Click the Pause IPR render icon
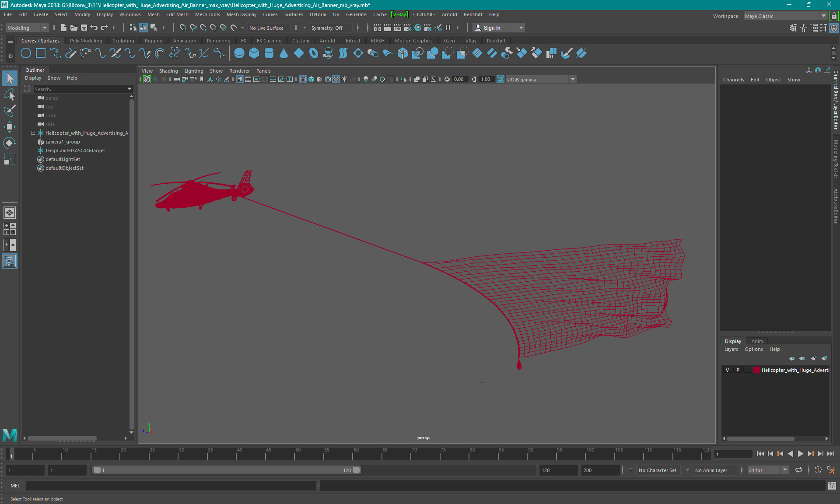Viewport: 840px width, 504px height. [x=448, y=28]
